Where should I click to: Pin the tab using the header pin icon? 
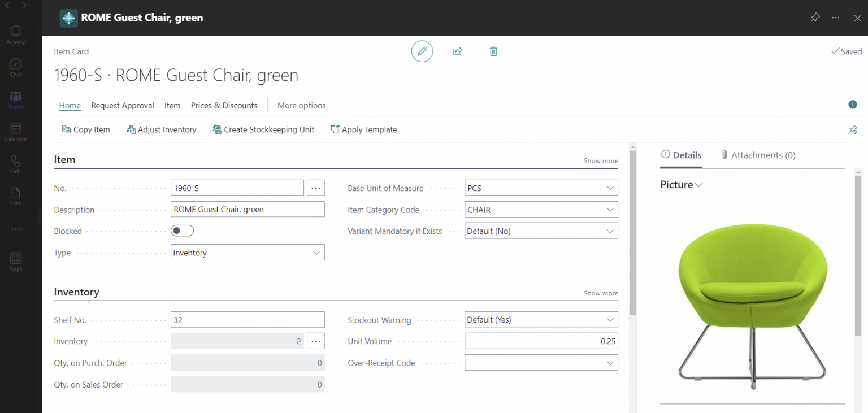[815, 18]
